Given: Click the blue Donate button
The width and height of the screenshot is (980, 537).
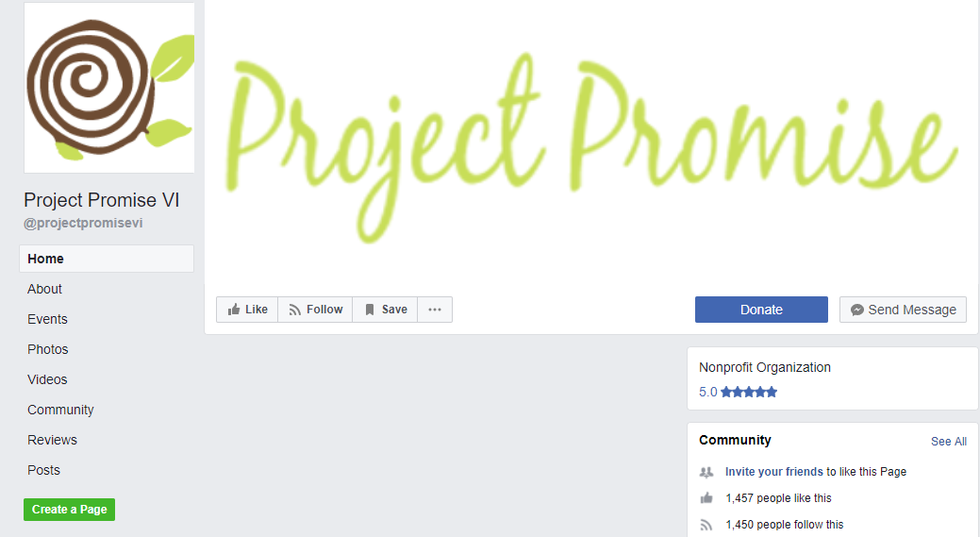Looking at the screenshot, I should click(761, 310).
